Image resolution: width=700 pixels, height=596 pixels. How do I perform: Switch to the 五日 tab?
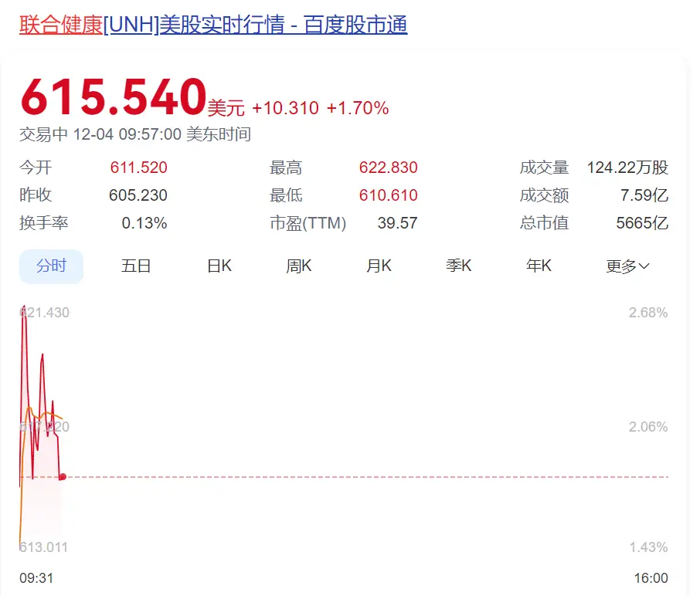click(135, 265)
